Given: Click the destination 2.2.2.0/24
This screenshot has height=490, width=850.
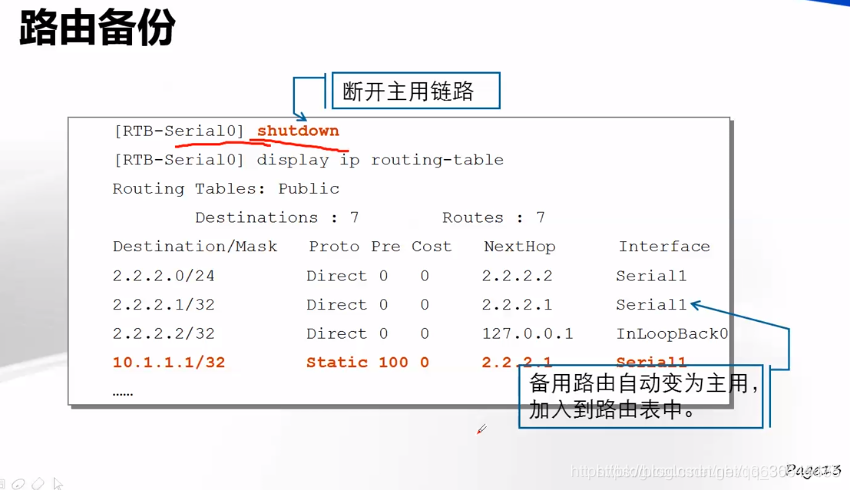Looking at the screenshot, I should coord(163,276).
